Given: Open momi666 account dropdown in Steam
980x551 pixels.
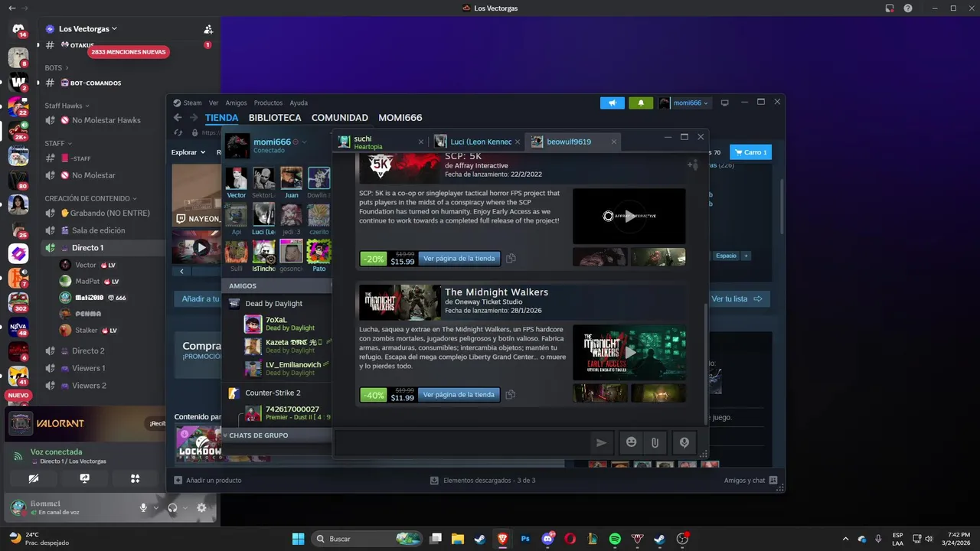Looking at the screenshot, I should tap(684, 103).
